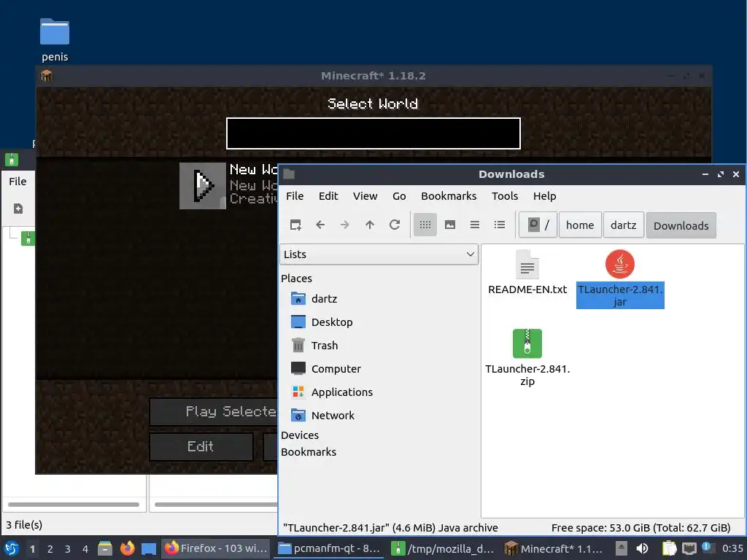Switch to pcmanfm-qt taskbar entry
Image resolution: width=747 pixels, height=560 pixels.
[x=329, y=548]
